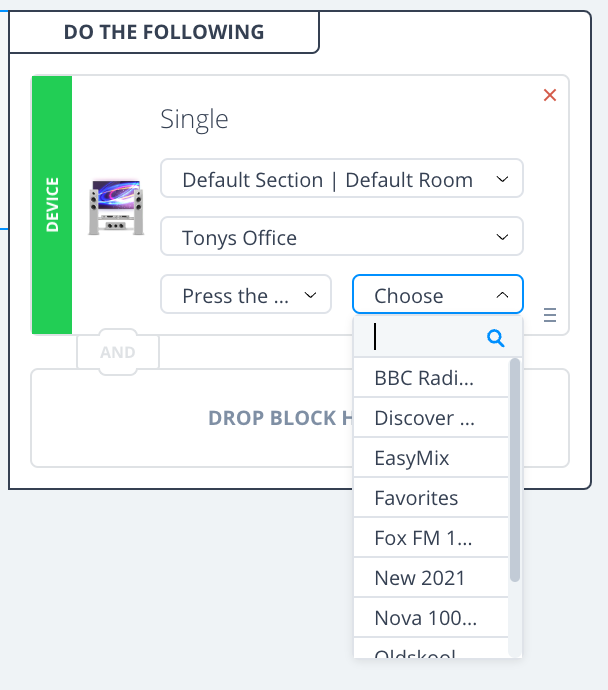Click the green DEVICE side label
Image resolution: width=608 pixels, height=690 pixels.
(x=52, y=204)
